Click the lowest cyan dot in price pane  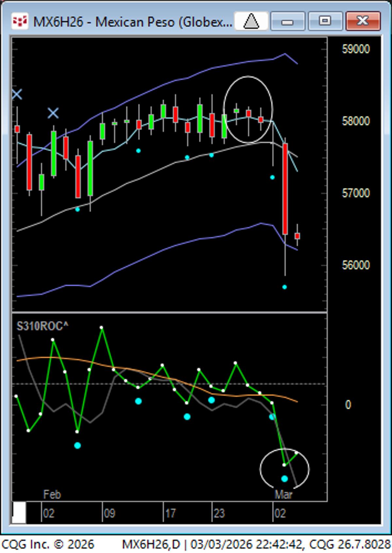pyautogui.click(x=284, y=287)
